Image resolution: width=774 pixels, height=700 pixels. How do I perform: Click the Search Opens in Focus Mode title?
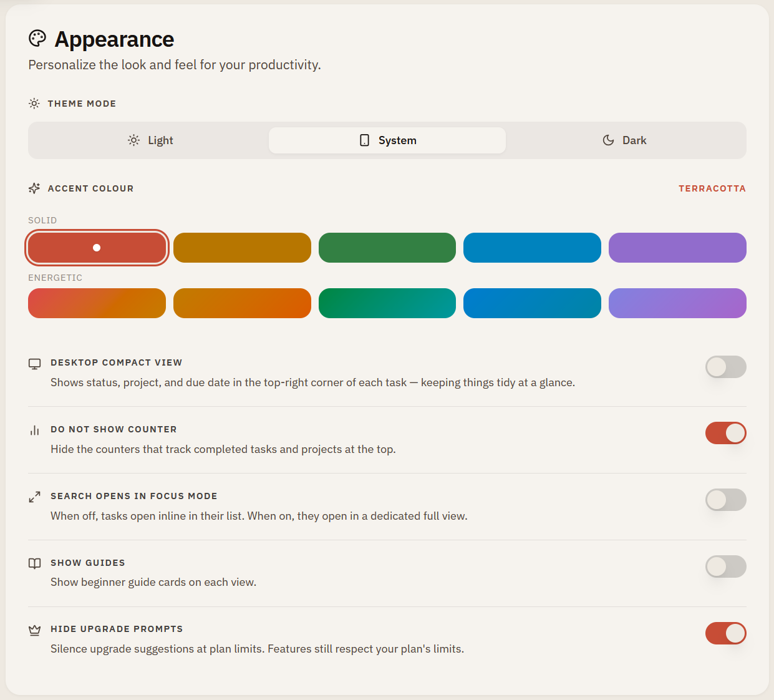(x=134, y=496)
